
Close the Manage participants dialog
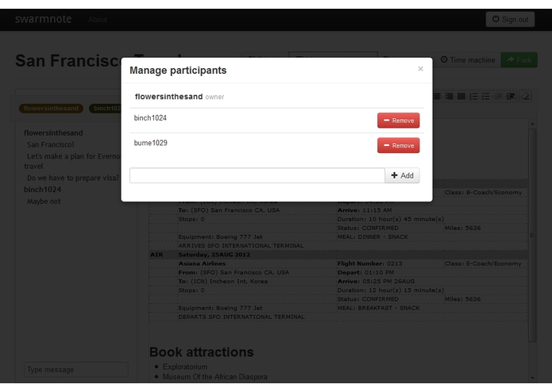point(420,69)
